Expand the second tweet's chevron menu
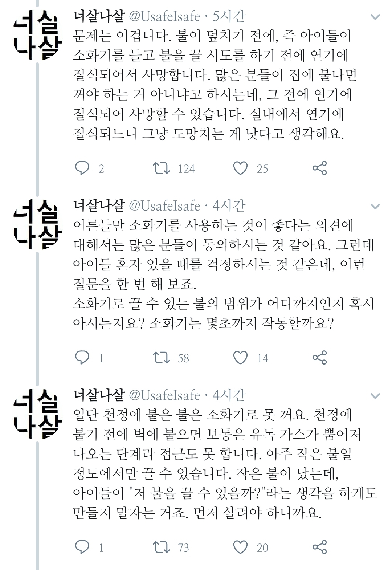The height and width of the screenshot is (570, 392). pyautogui.click(x=375, y=206)
